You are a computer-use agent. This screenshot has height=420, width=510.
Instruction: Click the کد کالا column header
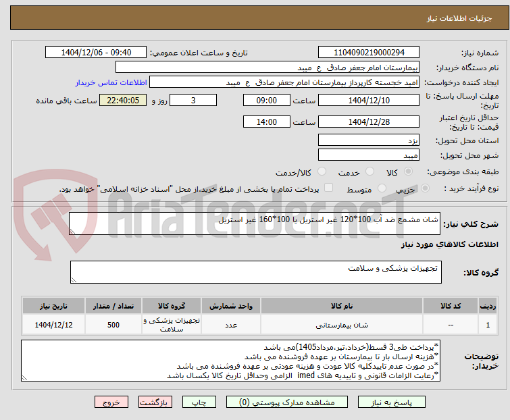[x=451, y=306]
